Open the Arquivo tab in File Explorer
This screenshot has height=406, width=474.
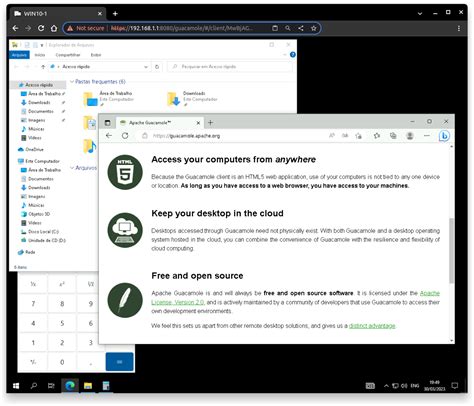[x=19, y=55]
